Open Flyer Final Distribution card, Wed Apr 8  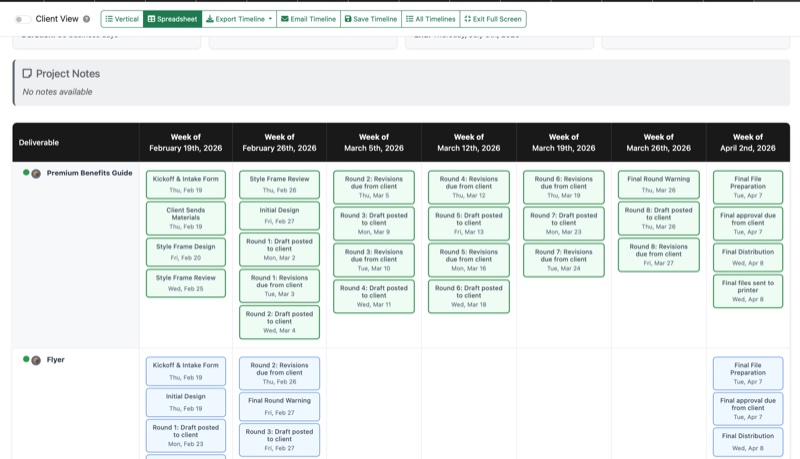pos(748,442)
